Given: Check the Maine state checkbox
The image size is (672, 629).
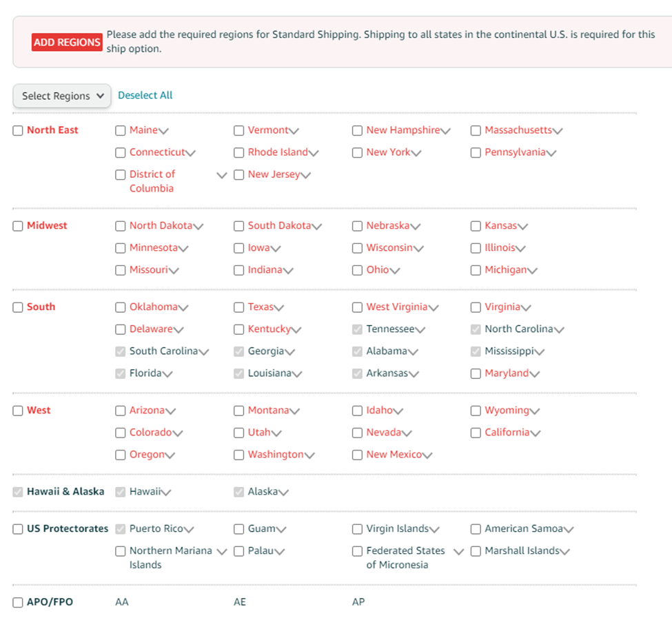Looking at the screenshot, I should [x=120, y=130].
